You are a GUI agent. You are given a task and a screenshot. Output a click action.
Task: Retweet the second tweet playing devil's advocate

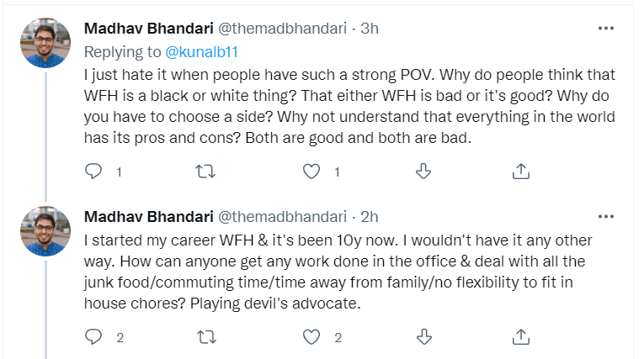point(205,337)
